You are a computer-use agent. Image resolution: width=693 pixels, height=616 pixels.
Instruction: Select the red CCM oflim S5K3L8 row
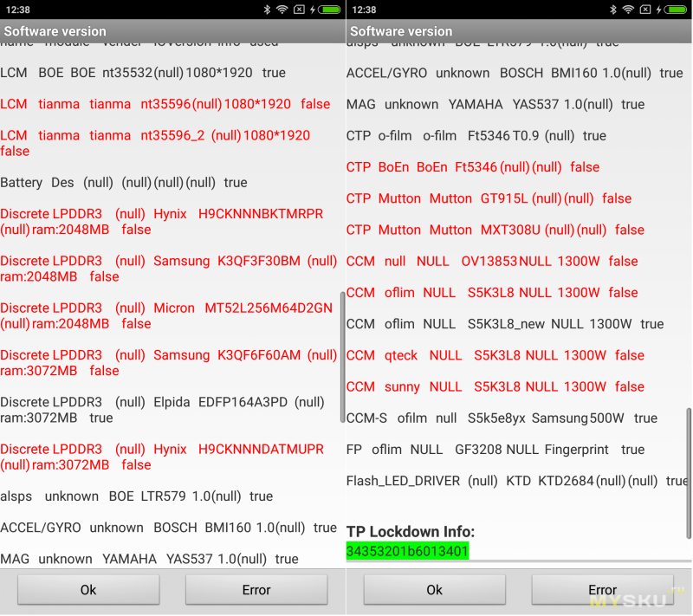coord(492,293)
